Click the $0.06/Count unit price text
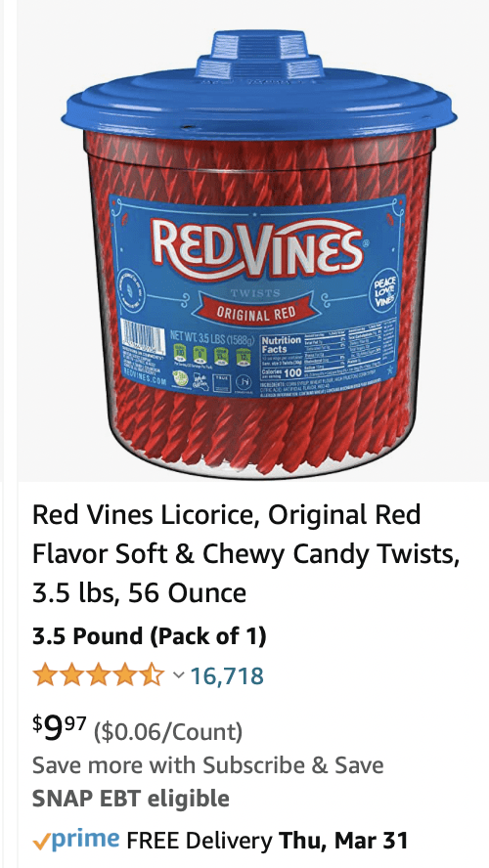Image resolution: width=489 pixels, height=868 pixels. [x=168, y=732]
